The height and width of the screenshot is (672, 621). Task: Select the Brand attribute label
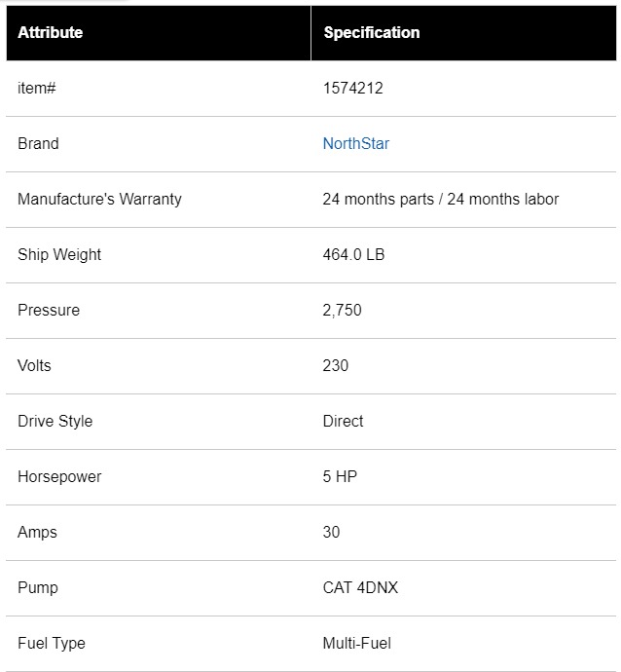click(x=38, y=144)
